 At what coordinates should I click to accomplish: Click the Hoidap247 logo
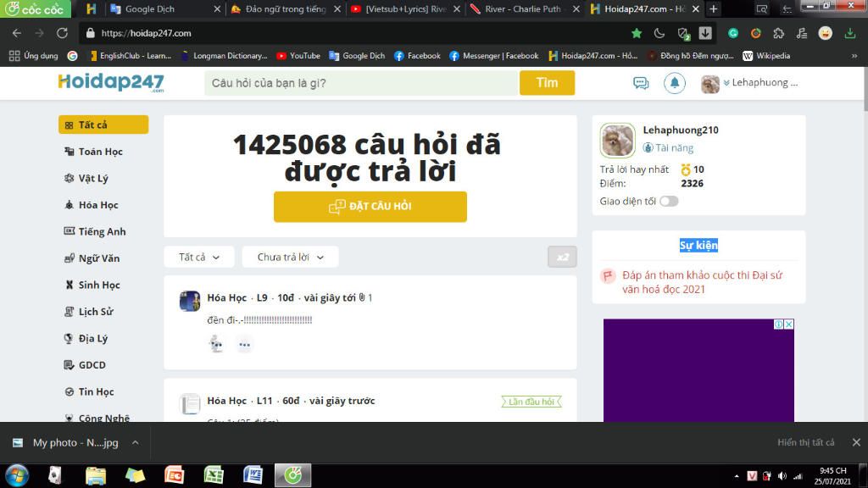point(112,82)
